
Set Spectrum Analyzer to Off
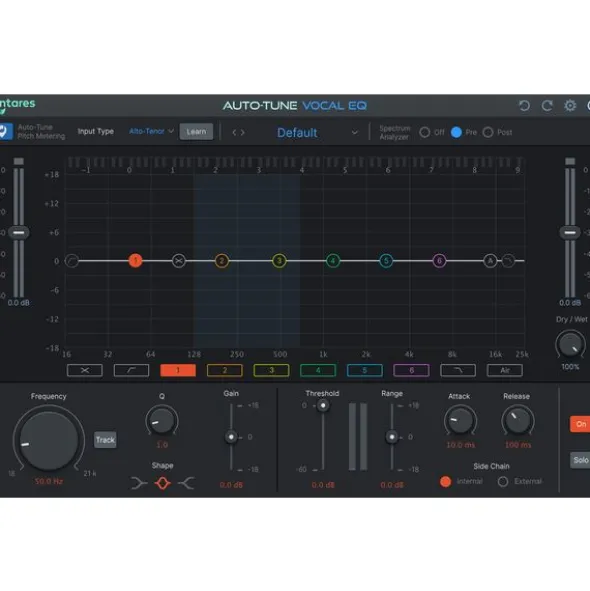pos(425,132)
